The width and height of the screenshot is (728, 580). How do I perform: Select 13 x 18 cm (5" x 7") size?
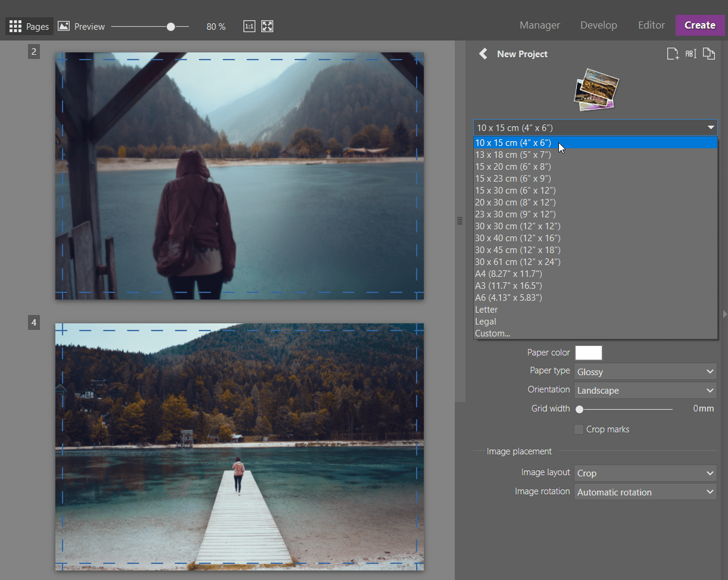pyautogui.click(x=595, y=155)
